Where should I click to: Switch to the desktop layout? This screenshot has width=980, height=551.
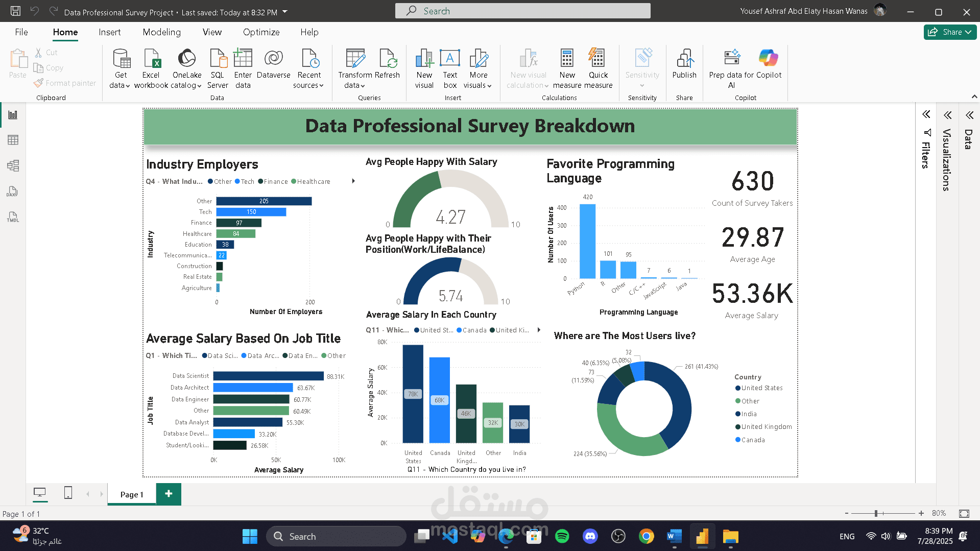pos(40,493)
